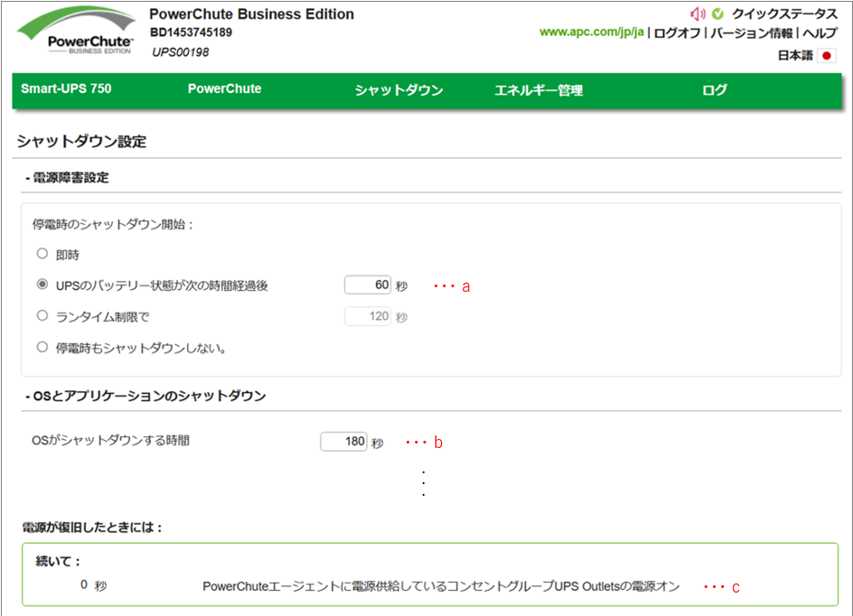853x616 pixels.
Task: Select UPSのバッテリー状態が次の時間経過後 radio option
Action: pos(42,285)
